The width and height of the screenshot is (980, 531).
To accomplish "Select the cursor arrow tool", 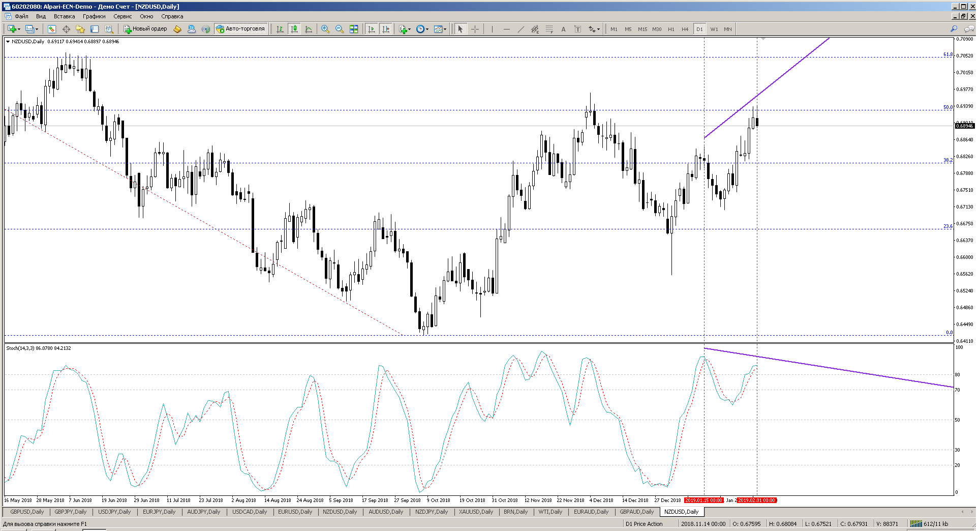I will [460, 29].
